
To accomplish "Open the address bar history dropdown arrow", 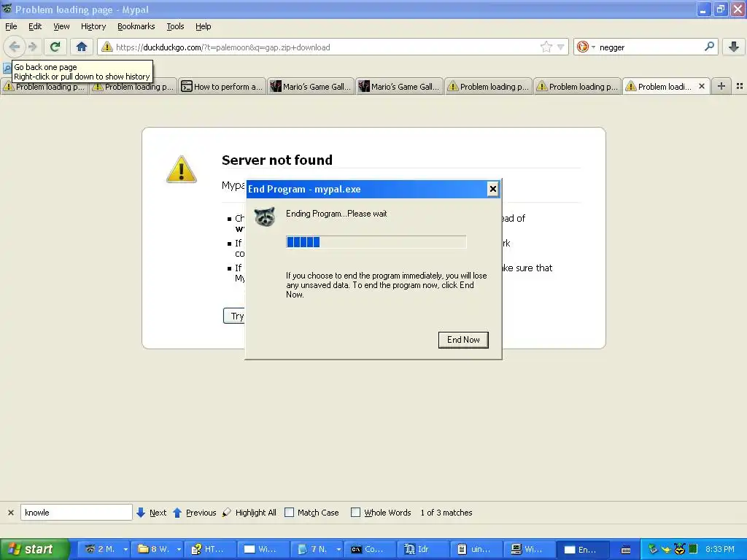I will point(561,47).
